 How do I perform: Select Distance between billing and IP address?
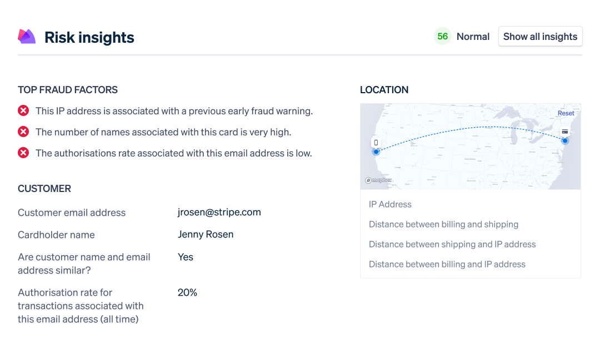click(447, 264)
